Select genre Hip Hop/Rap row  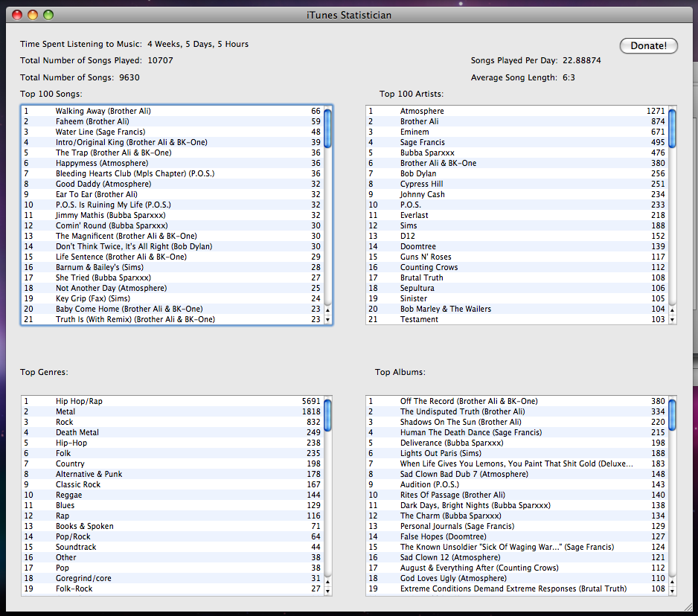click(173, 401)
